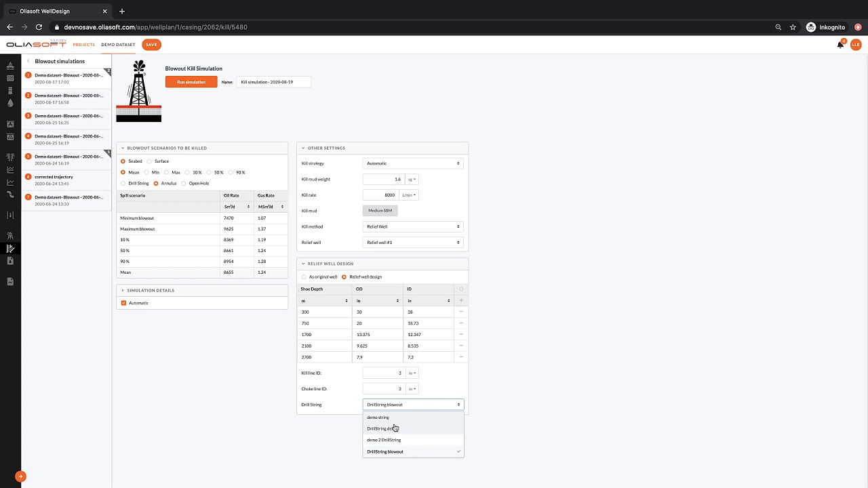Click the simulation Name input field
The image size is (868, 488).
pos(273,82)
